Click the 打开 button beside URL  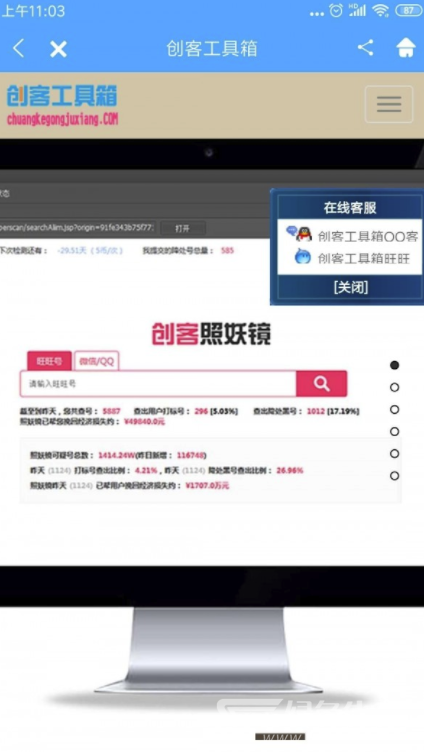tap(182, 228)
